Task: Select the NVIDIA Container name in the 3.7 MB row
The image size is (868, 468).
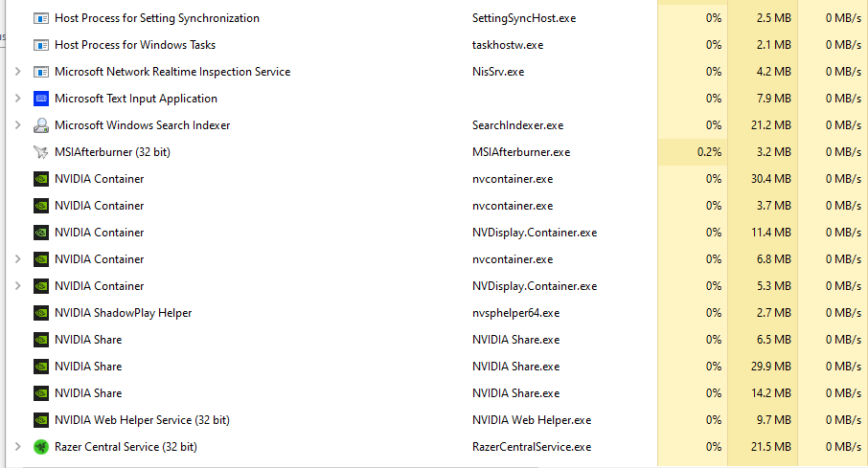Action: (99, 206)
